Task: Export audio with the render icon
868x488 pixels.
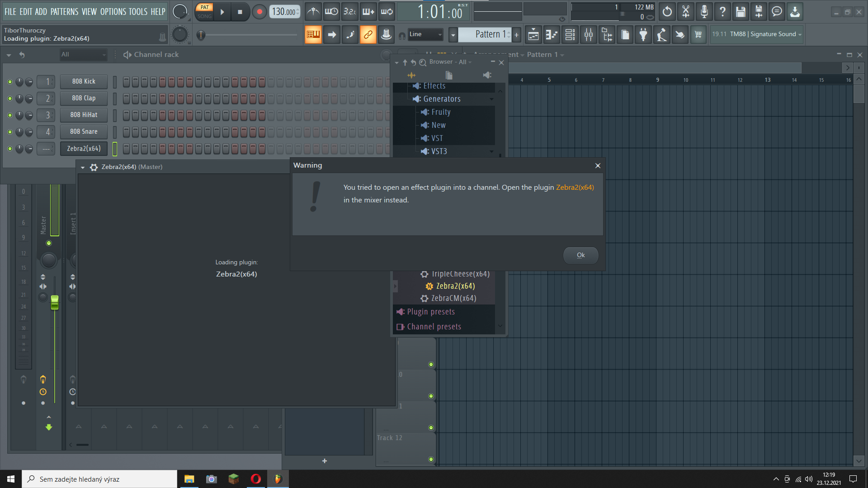Action: tap(759, 12)
